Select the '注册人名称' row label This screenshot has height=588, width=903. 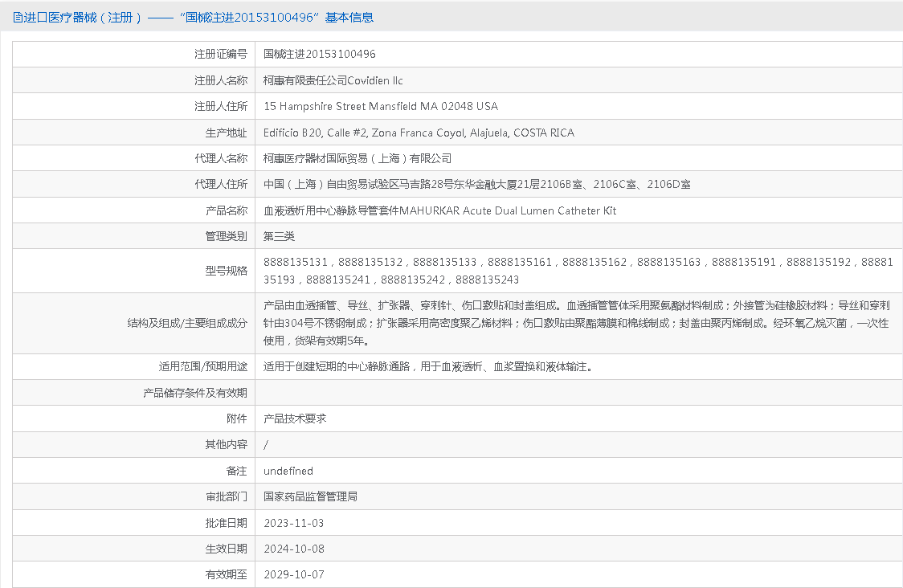(x=221, y=80)
